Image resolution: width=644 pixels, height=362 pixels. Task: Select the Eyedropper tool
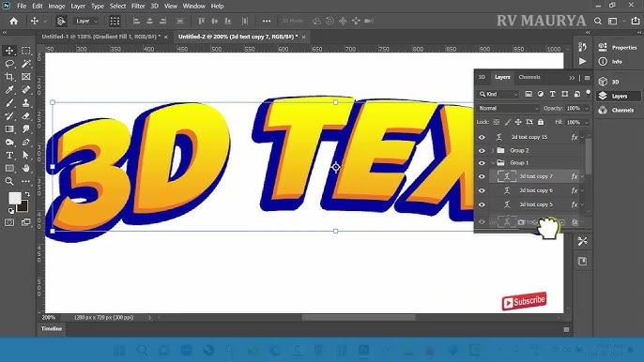click(x=9, y=90)
